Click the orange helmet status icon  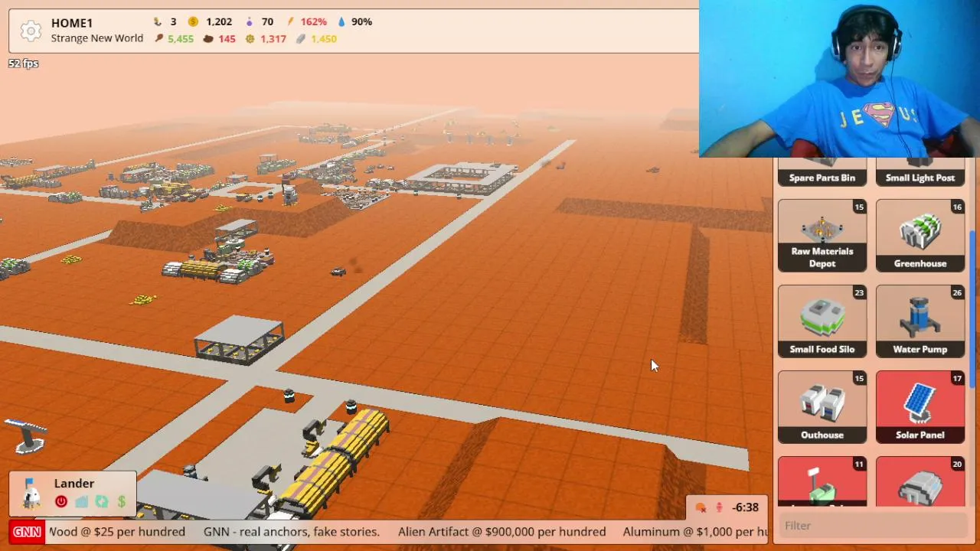(701, 507)
